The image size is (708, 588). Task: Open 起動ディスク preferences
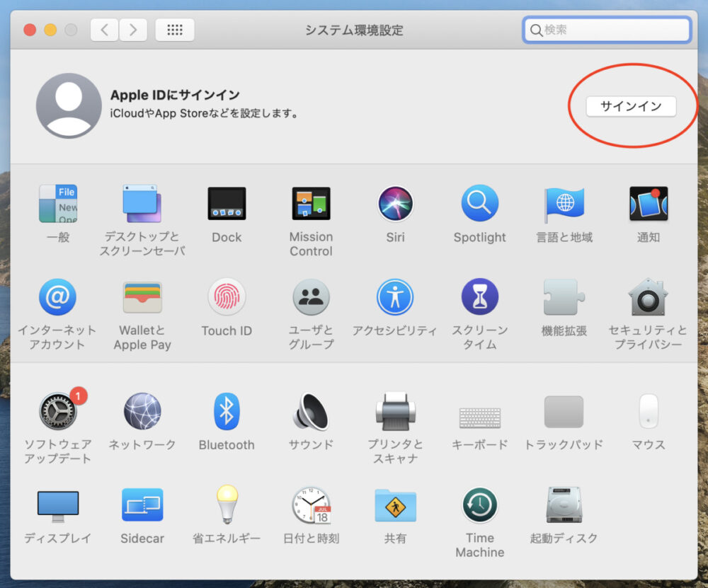coord(564,505)
